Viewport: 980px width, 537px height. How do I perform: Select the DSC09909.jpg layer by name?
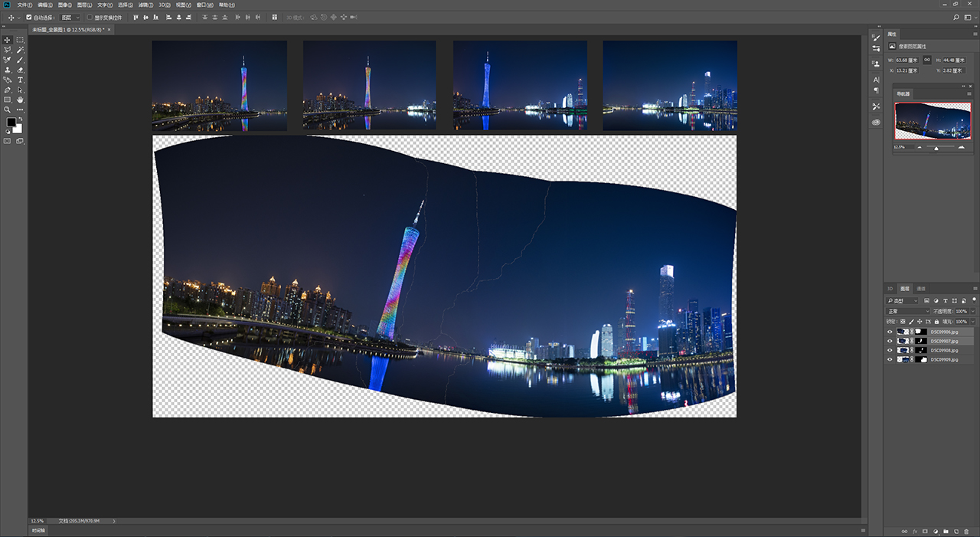click(944, 359)
